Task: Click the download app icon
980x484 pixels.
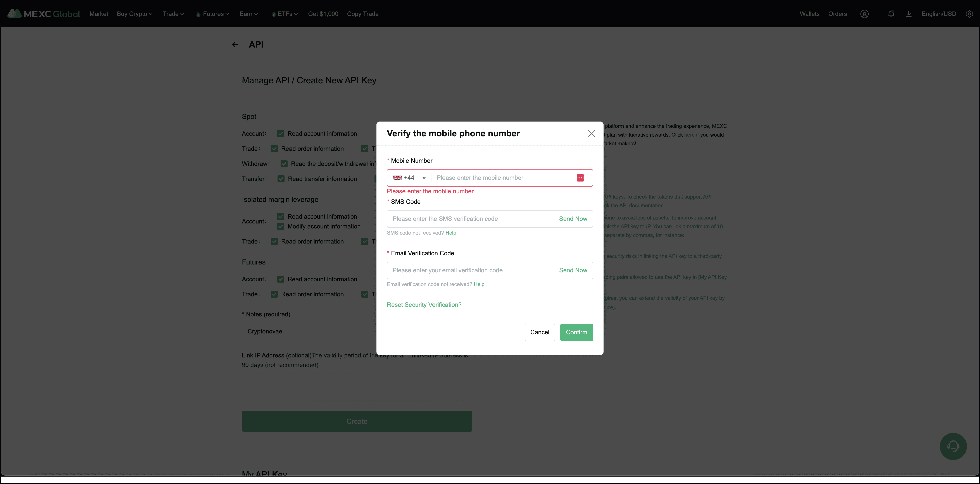Action: pyautogui.click(x=908, y=14)
